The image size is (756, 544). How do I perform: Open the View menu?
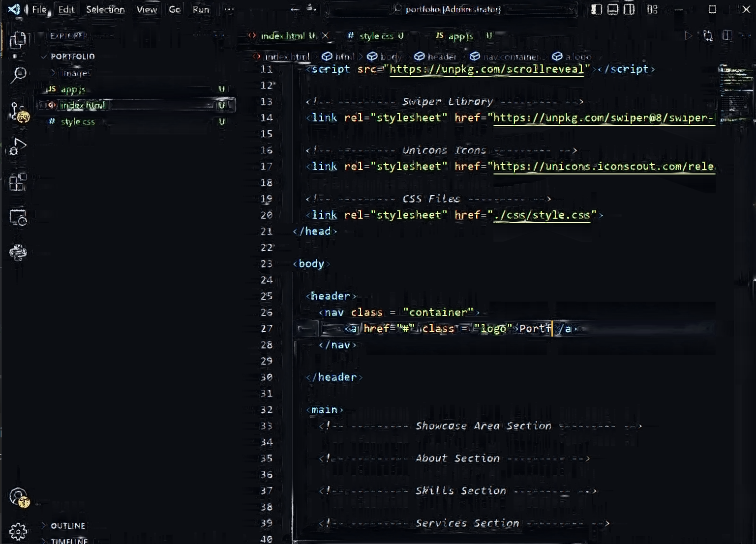[x=146, y=9]
